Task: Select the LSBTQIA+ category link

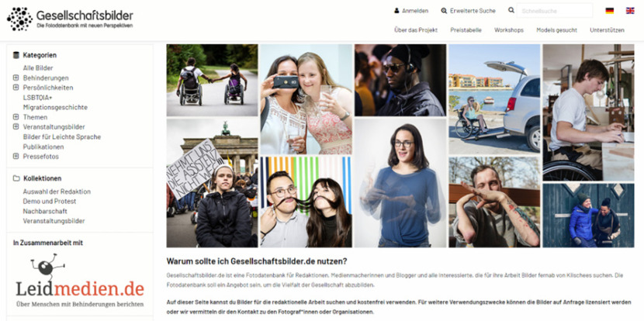Action: point(37,97)
